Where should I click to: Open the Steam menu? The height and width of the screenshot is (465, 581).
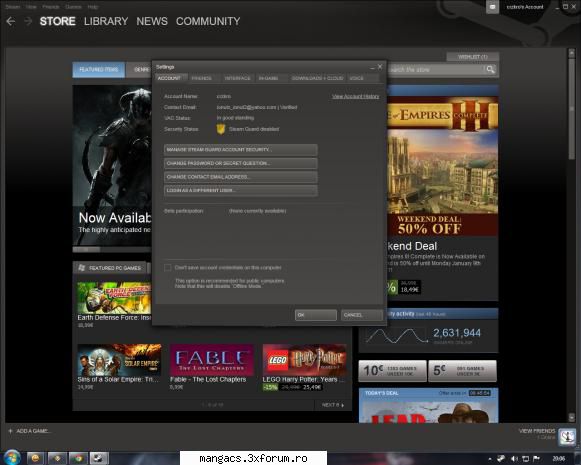13,7
